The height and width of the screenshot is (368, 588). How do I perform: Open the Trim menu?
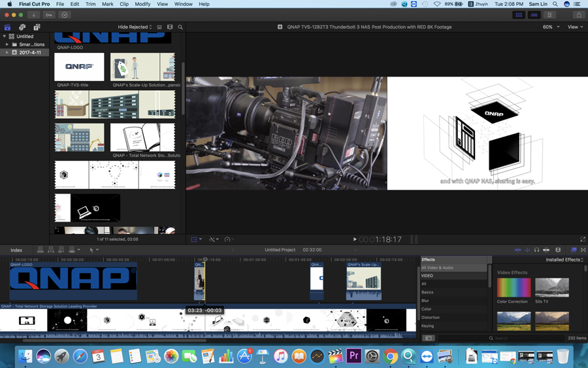(90, 4)
